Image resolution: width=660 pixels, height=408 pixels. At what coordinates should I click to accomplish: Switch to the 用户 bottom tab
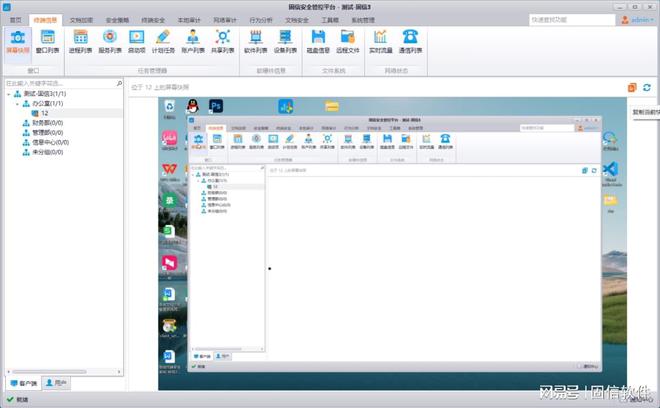(x=56, y=383)
